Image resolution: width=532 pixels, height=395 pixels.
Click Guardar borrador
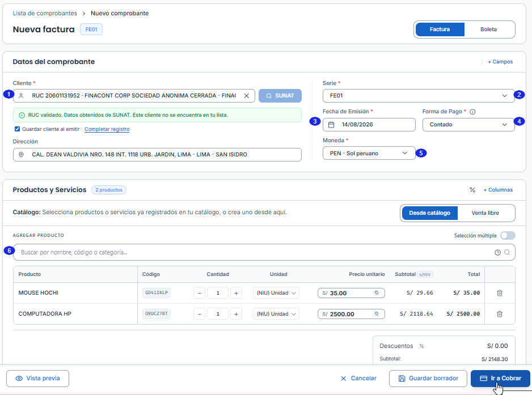(x=429, y=379)
